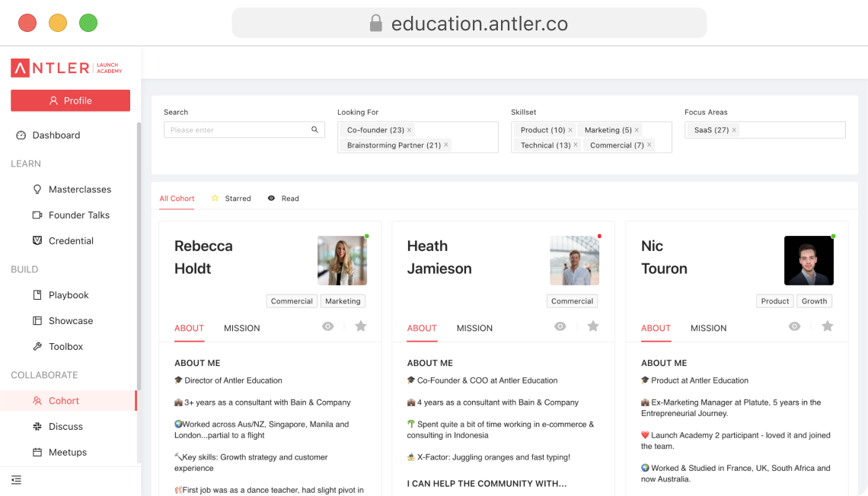The height and width of the screenshot is (496, 868).
Task: Click Heath Jamieson's name
Action: (x=439, y=257)
